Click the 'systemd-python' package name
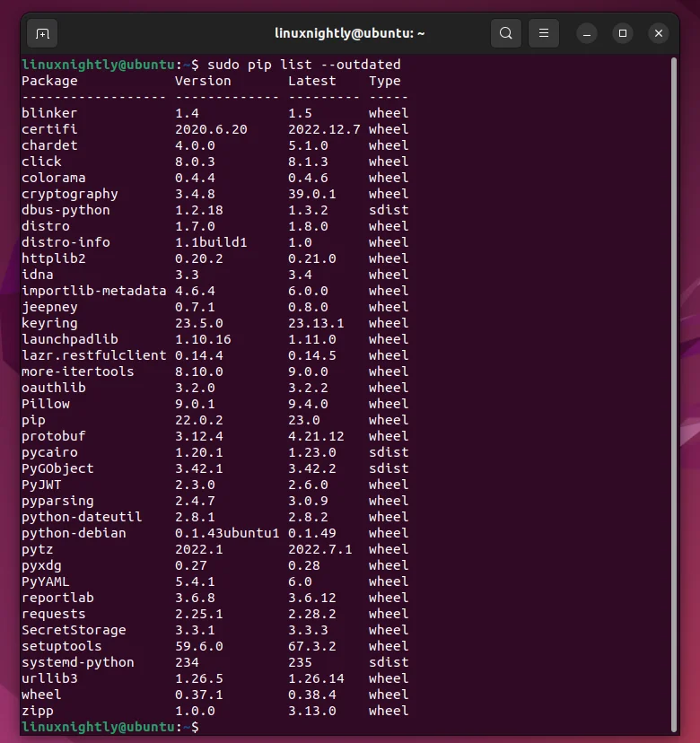700x743 pixels. (78, 662)
